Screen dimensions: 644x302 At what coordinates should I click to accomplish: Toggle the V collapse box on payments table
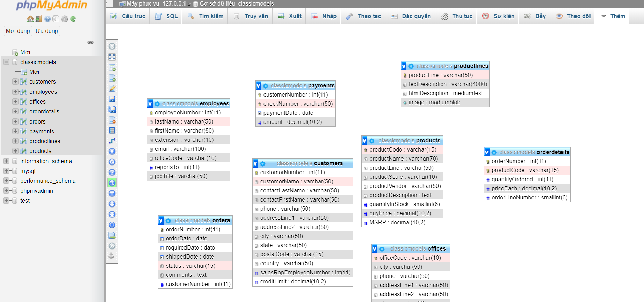tap(258, 86)
